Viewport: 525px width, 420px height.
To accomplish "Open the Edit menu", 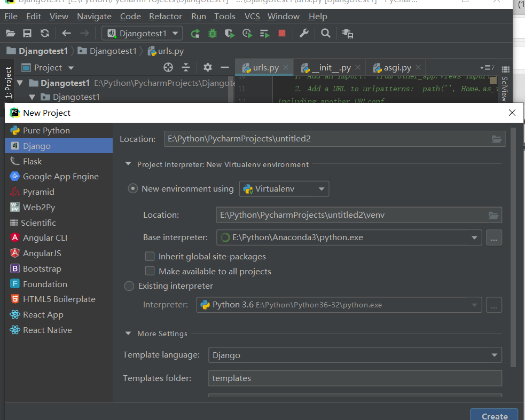I will (34, 17).
